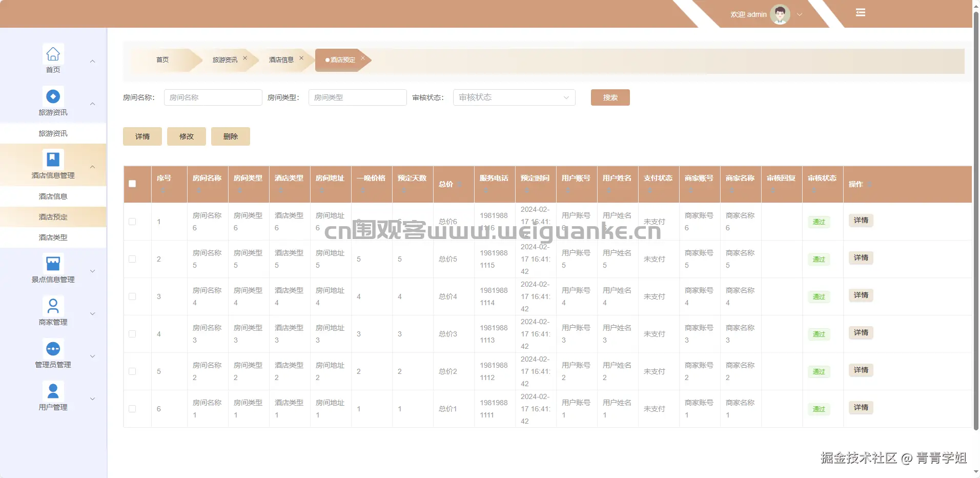Image resolution: width=980 pixels, height=478 pixels.
Task: Expand the 用户管理 chevron
Action: 93,399
